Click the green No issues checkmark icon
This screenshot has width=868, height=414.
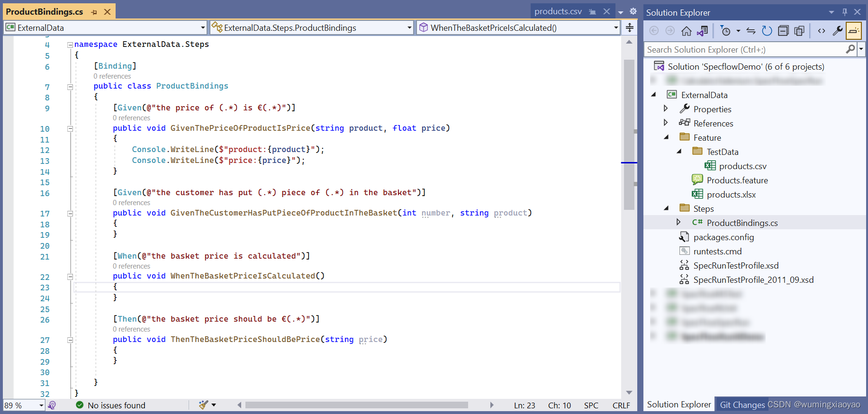(x=80, y=405)
